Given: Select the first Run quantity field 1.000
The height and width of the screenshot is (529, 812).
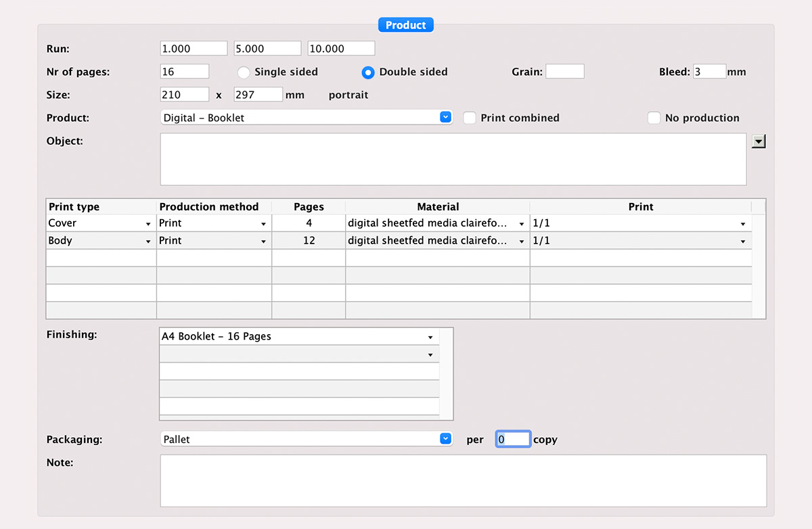Looking at the screenshot, I should [x=193, y=49].
